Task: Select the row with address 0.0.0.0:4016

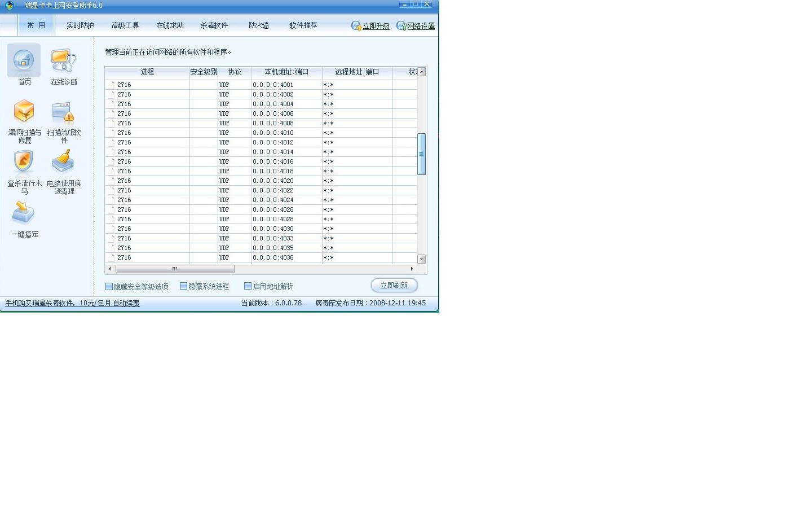Action: [x=261, y=161]
